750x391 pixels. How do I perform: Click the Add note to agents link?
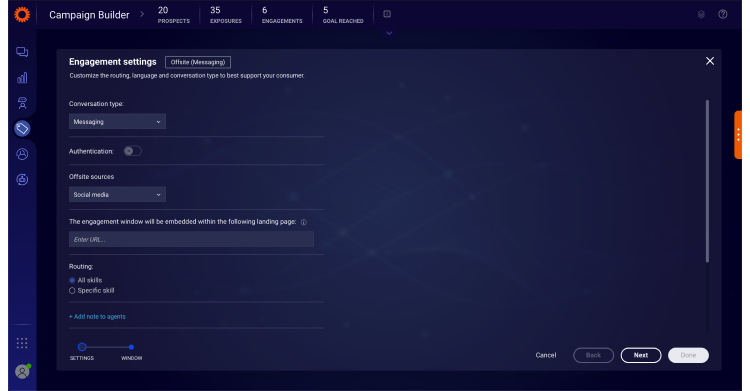point(97,317)
